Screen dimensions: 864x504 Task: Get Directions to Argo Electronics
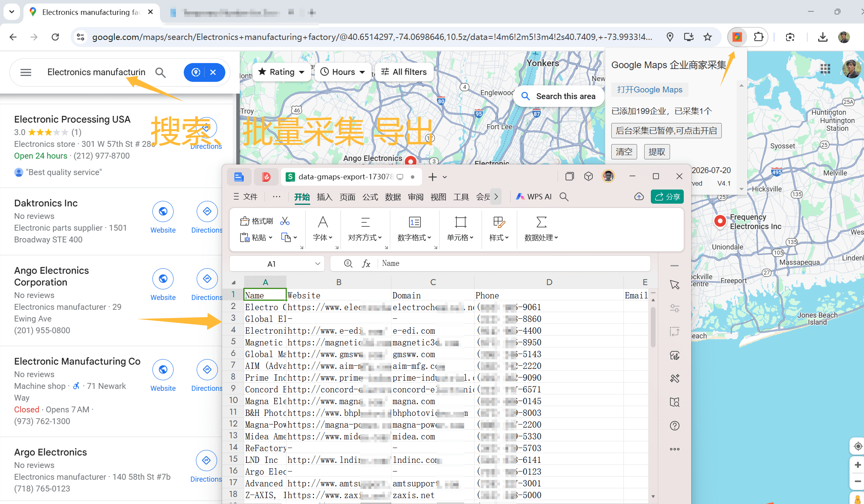pos(206,461)
